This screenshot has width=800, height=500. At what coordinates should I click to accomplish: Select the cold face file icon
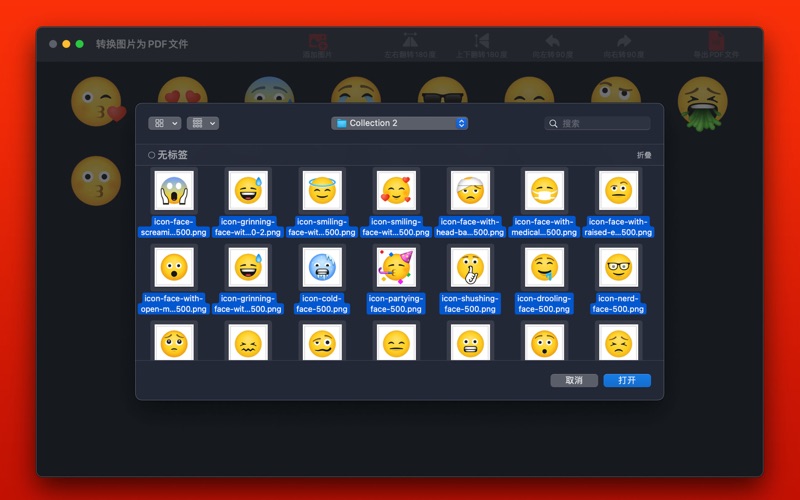click(322, 267)
